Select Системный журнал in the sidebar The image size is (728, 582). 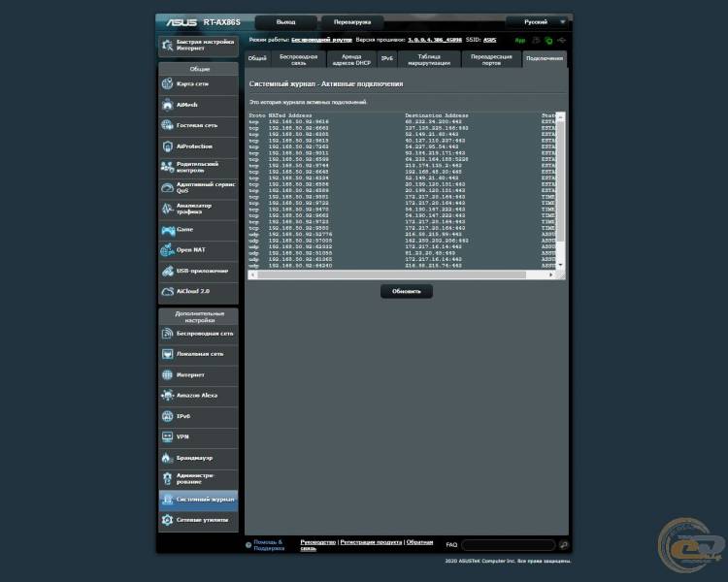[x=198, y=500]
